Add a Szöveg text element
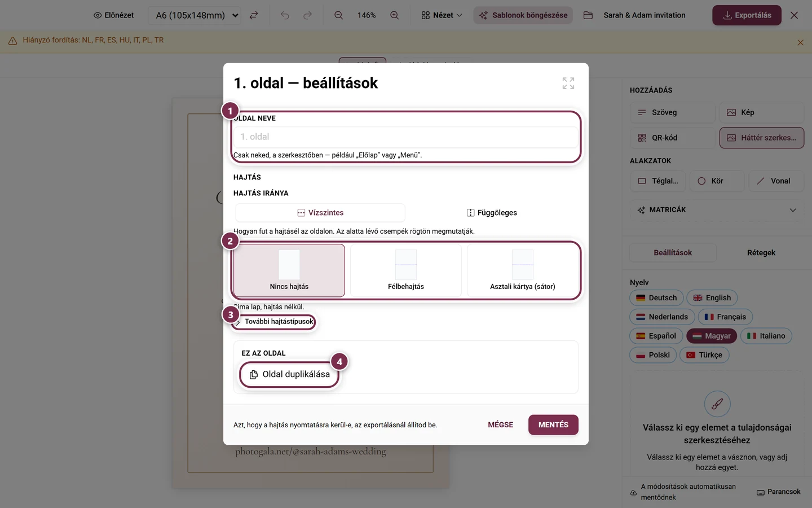Screen dimensions: 812x508 672,112
